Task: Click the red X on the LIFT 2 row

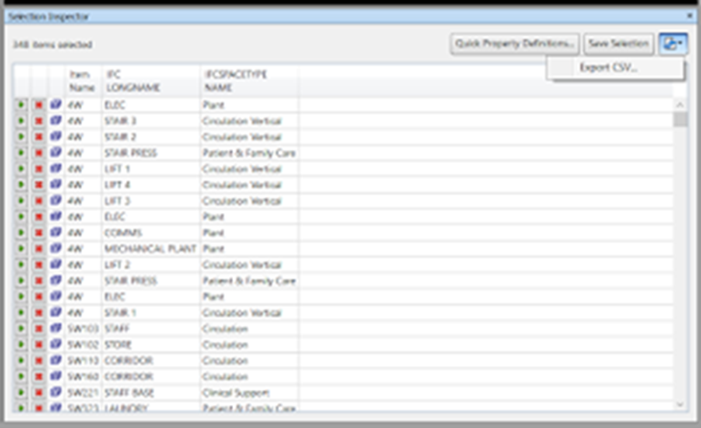Action: point(39,265)
